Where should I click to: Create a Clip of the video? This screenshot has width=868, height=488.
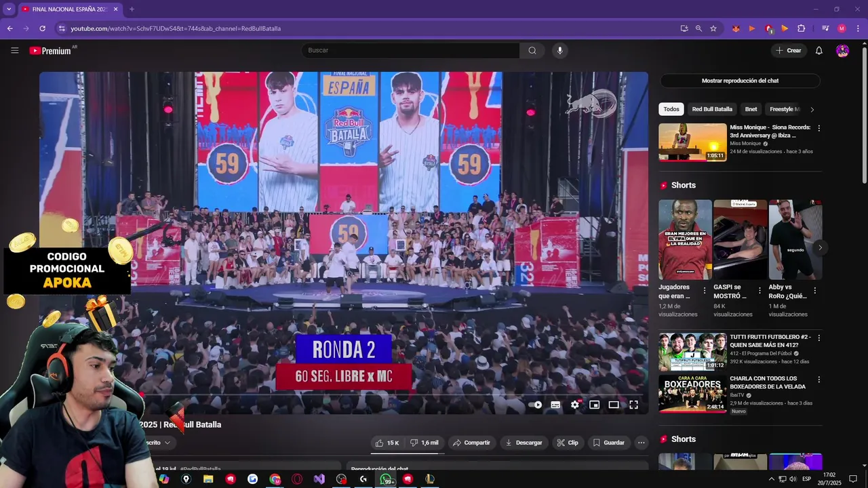[x=568, y=443]
